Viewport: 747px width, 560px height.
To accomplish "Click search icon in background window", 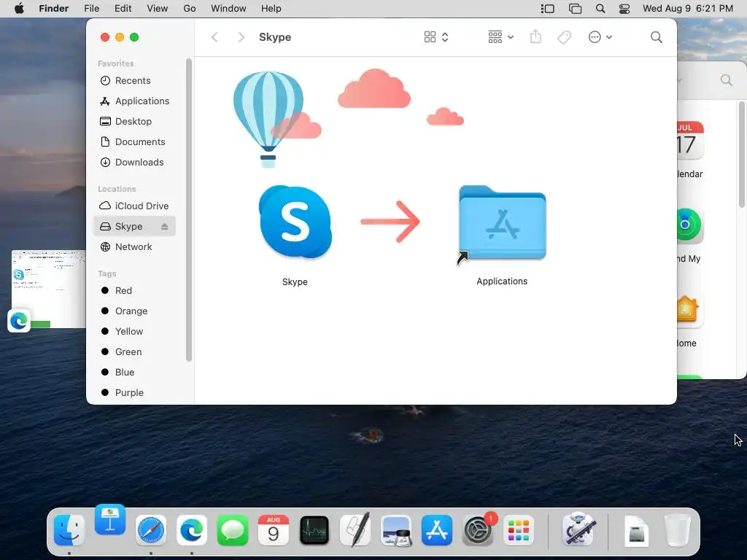I will (726, 80).
